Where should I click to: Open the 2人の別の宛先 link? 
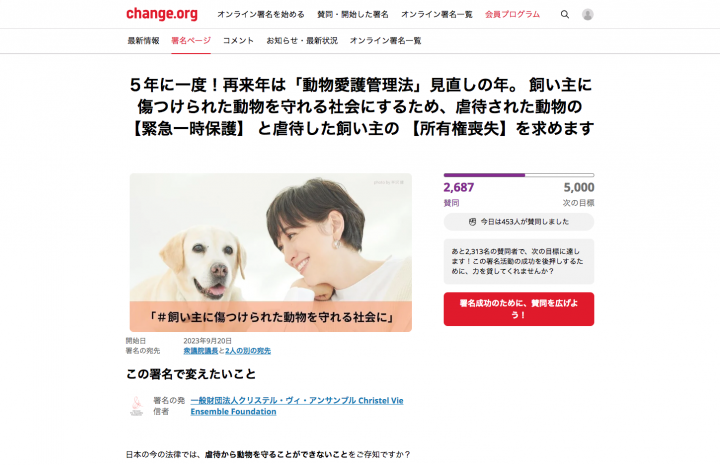click(x=248, y=351)
